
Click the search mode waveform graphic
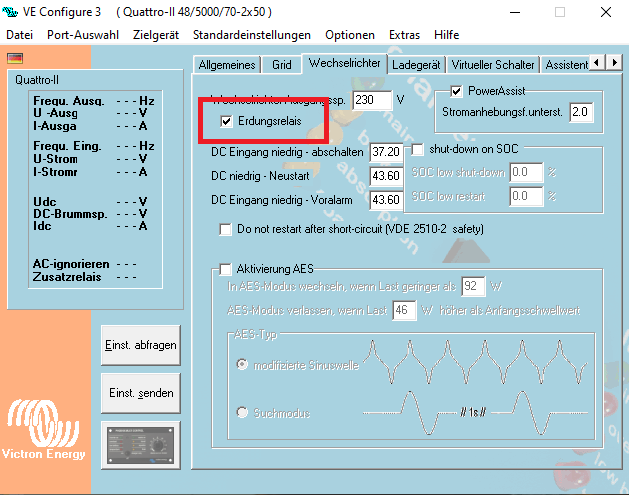[x=475, y=413]
